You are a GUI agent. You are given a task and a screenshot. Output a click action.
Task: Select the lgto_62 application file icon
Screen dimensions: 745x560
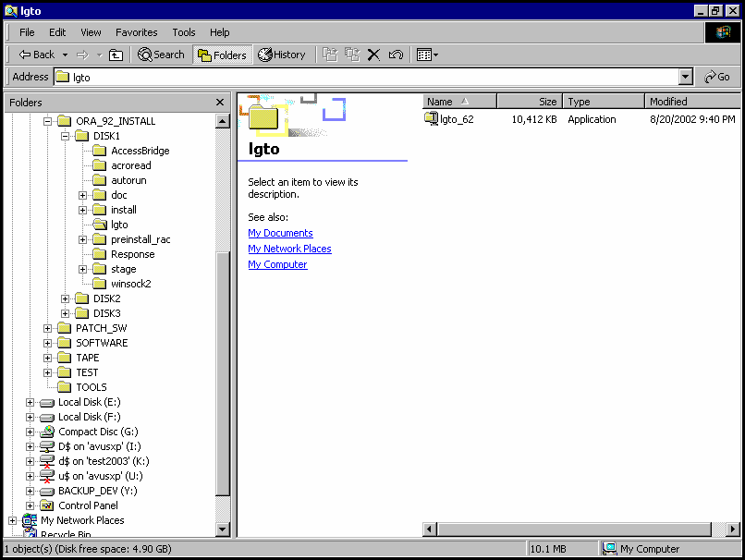point(431,118)
